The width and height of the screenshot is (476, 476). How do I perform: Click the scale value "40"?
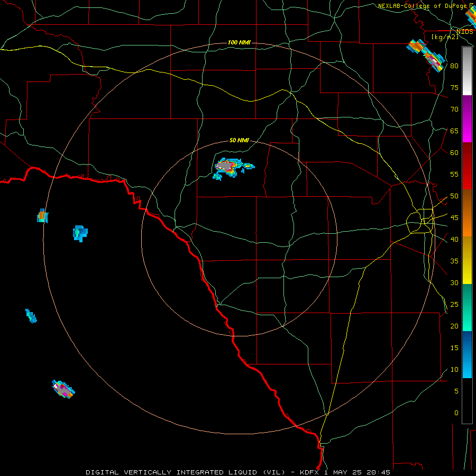454,240
